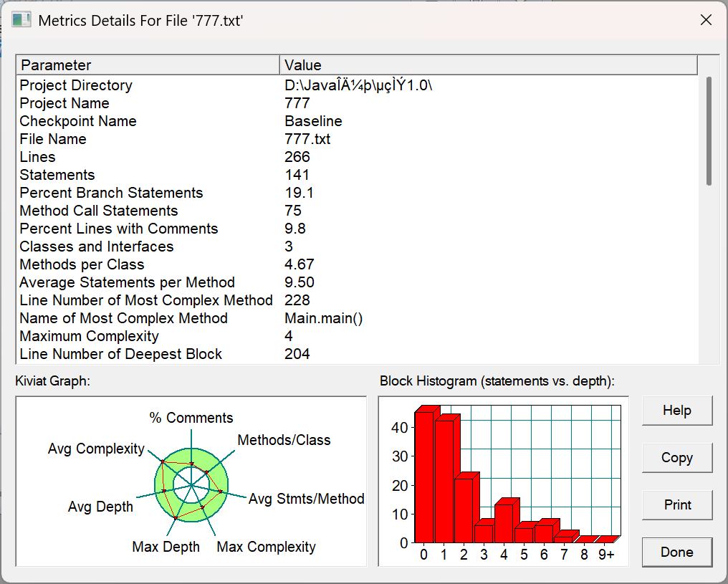Image resolution: width=728 pixels, height=584 pixels.
Task: Click the Avg Depth axis label
Action: click(x=100, y=507)
